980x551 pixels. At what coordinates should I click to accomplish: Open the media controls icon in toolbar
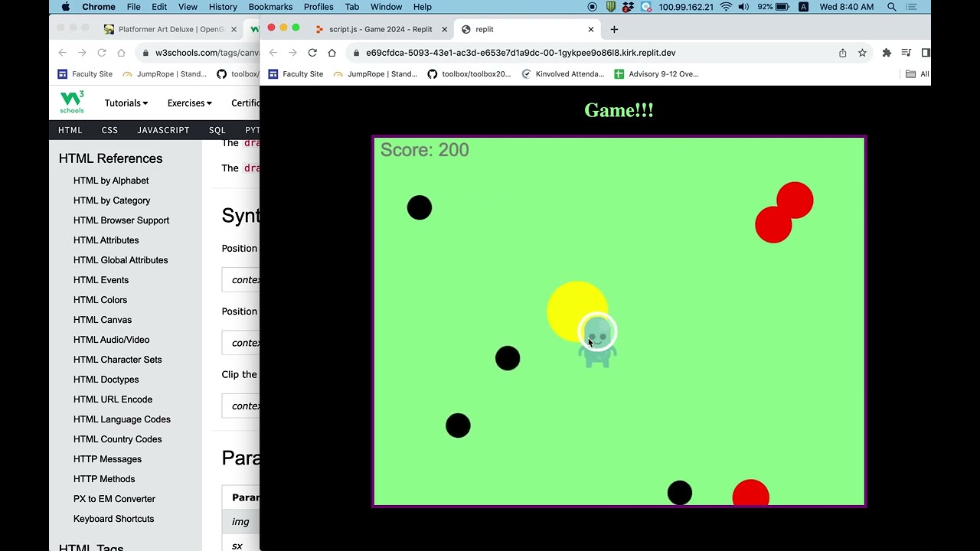pos(906,53)
